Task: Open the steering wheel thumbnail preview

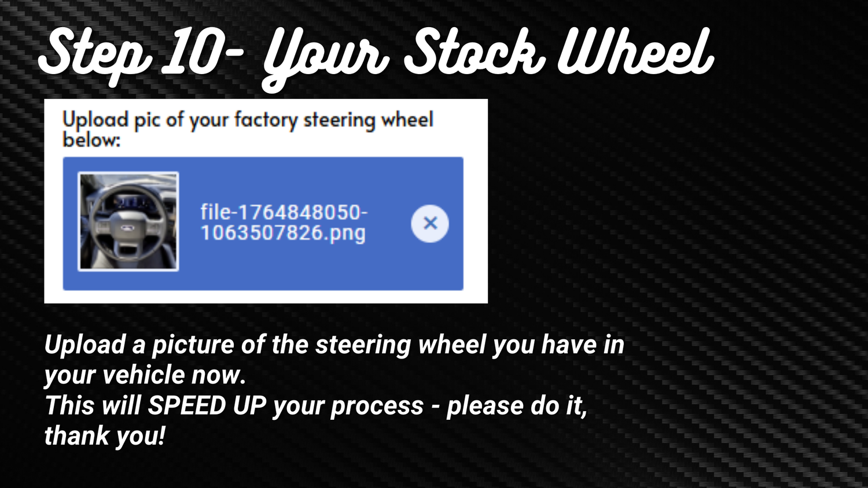Action: click(128, 221)
